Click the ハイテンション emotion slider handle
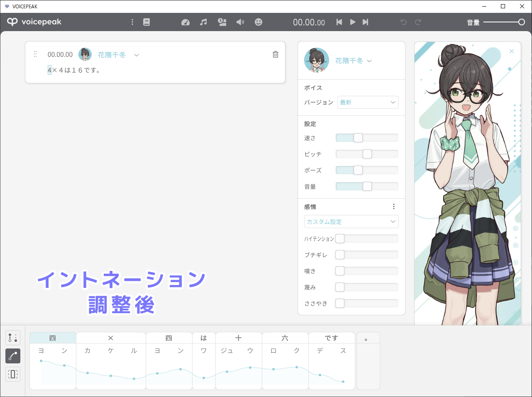This screenshot has width=532, height=397. click(x=340, y=239)
